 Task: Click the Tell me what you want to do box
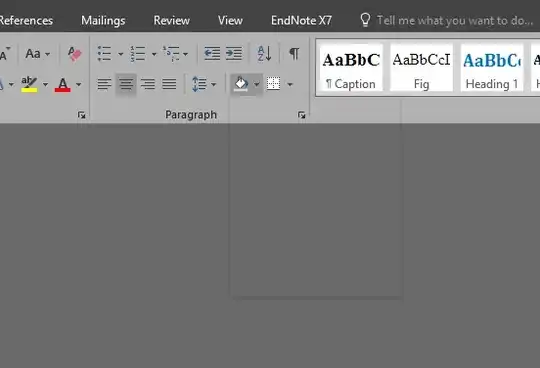click(455, 21)
